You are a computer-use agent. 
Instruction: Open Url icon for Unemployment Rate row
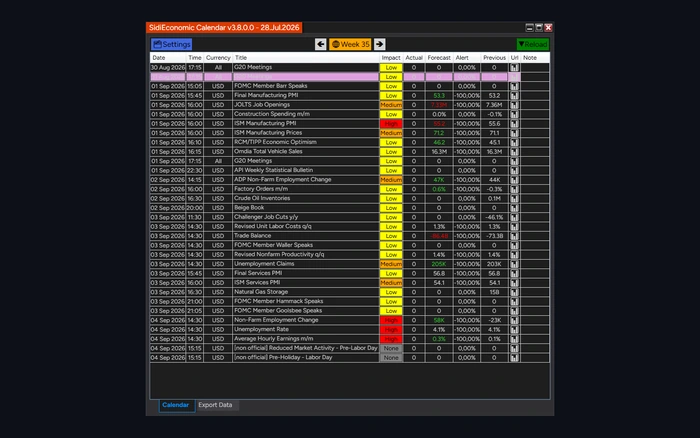coord(514,330)
